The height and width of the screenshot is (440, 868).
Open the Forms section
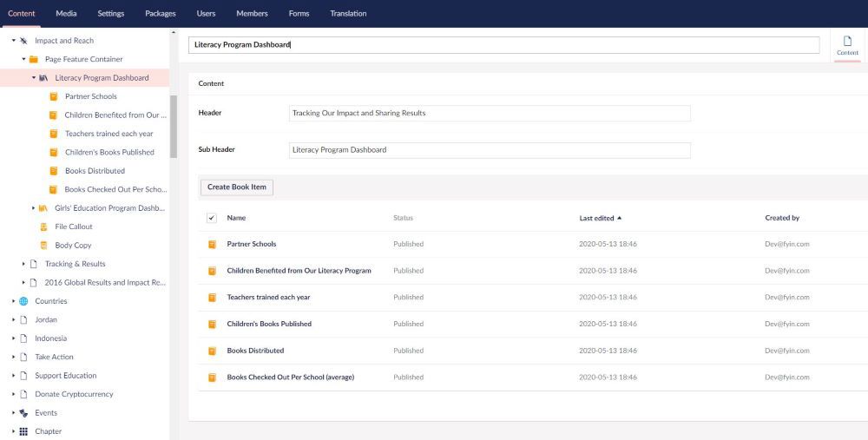(299, 13)
